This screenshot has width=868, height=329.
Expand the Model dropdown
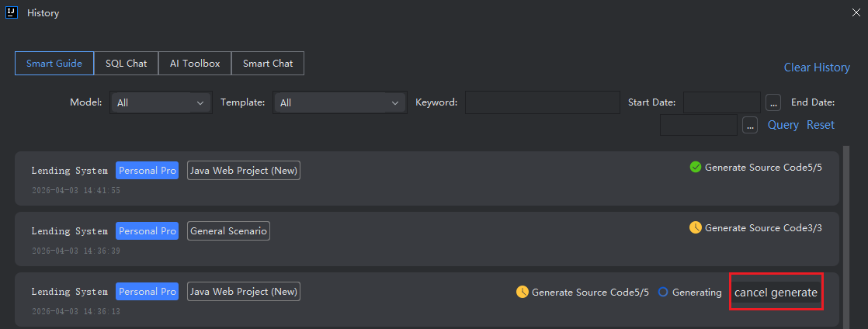(x=161, y=102)
